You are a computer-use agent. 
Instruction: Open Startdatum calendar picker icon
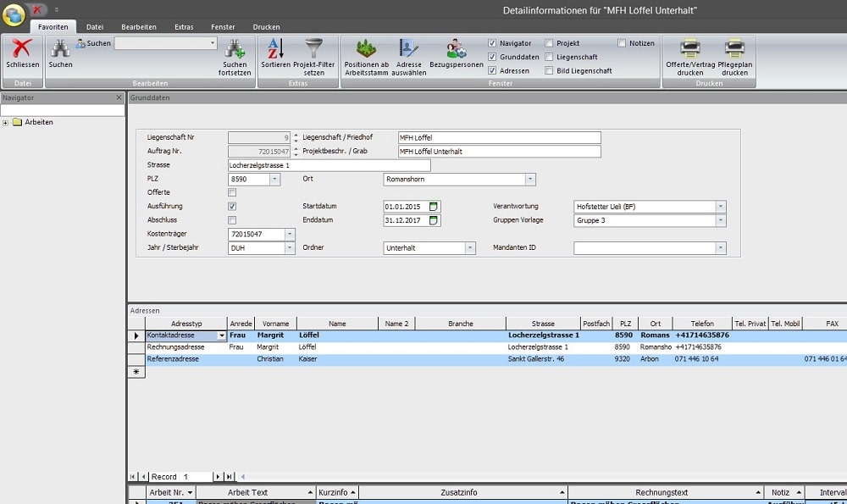tap(433, 207)
